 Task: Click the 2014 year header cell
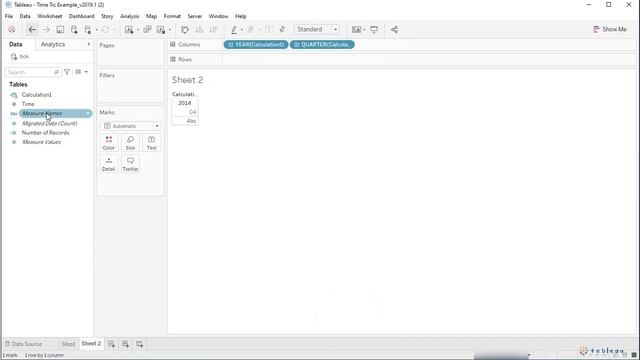pyautogui.click(x=184, y=103)
